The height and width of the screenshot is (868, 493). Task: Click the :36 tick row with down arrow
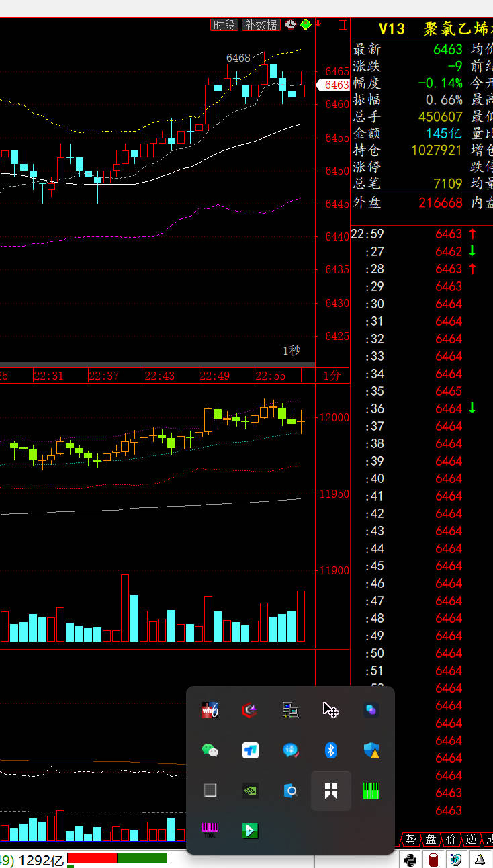pos(422,408)
